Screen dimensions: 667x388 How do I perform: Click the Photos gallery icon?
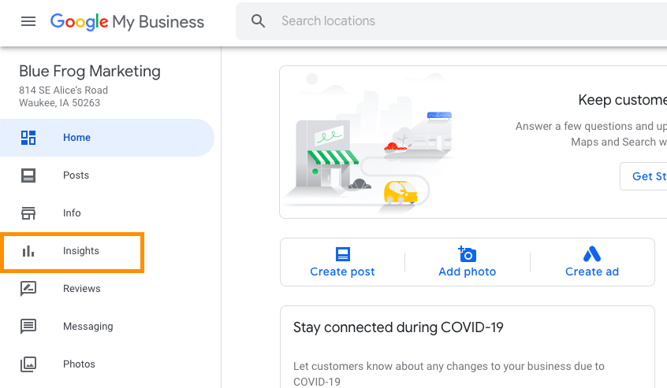(x=29, y=364)
